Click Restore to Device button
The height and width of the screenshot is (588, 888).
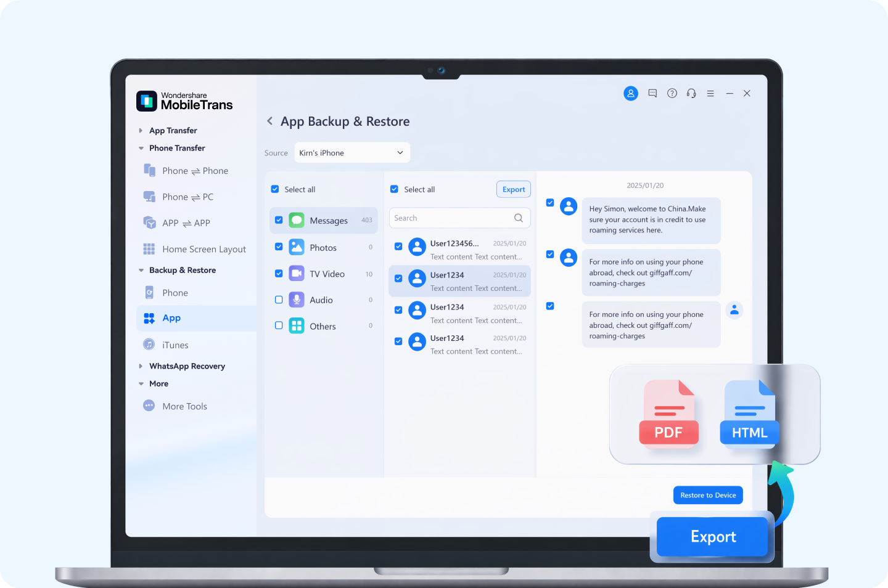point(708,495)
